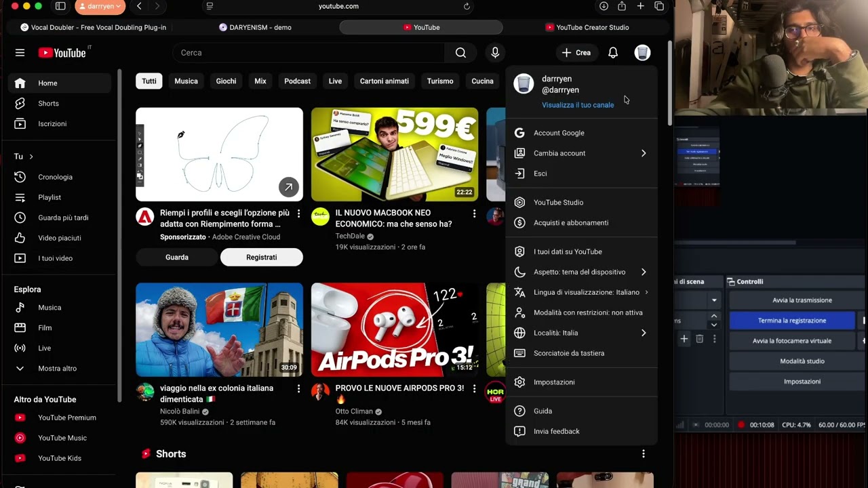The image size is (868, 488).
Task: Open the OBS scene transition dropdown arrow
Action: coord(714,300)
